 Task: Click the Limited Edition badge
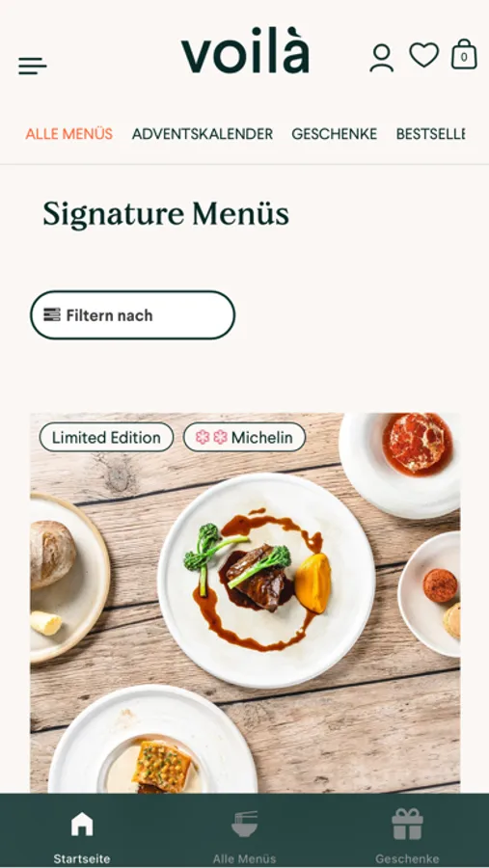pyautogui.click(x=106, y=437)
